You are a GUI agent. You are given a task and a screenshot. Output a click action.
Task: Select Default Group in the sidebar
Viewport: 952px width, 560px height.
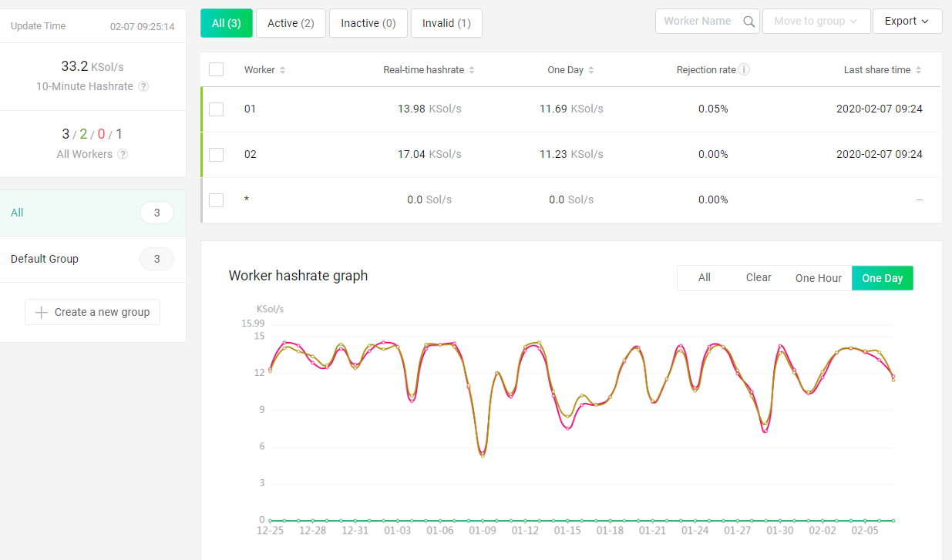point(45,259)
